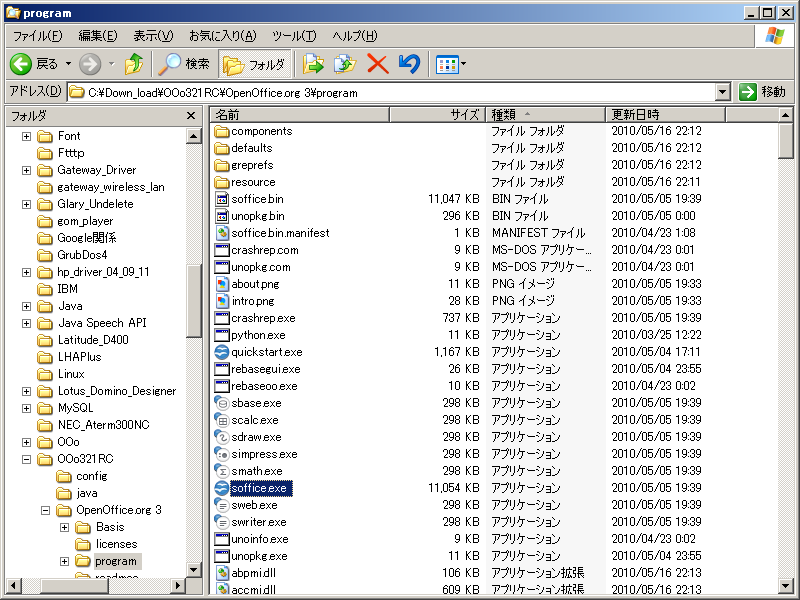Viewport: 800px width, 600px height.
Task: Click folder tree horizontal scrollbar right arrow
Action: (x=178, y=586)
